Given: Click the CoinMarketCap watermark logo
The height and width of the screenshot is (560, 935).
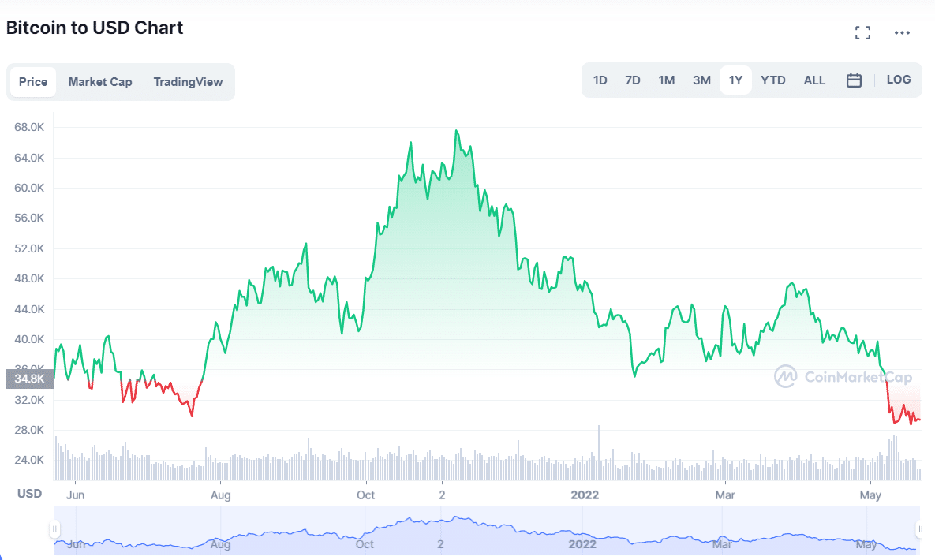Looking at the screenshot, I should [x=843, y=376].
